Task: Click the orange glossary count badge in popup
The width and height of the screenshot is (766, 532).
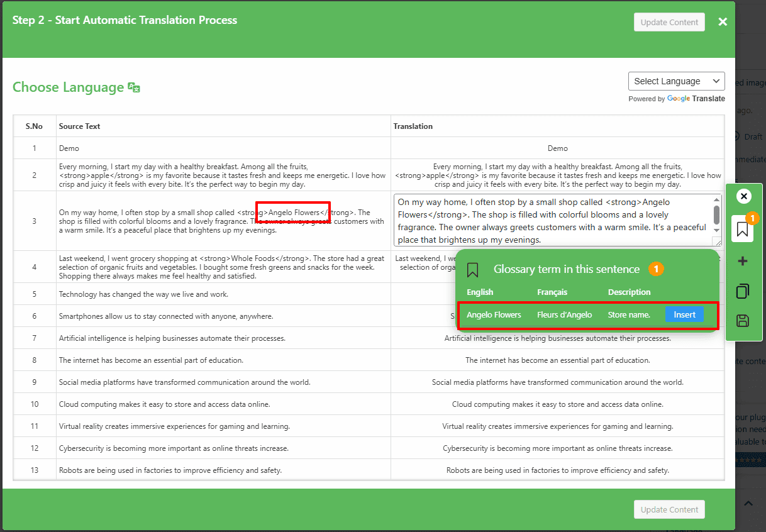Action: pos(655,269)
